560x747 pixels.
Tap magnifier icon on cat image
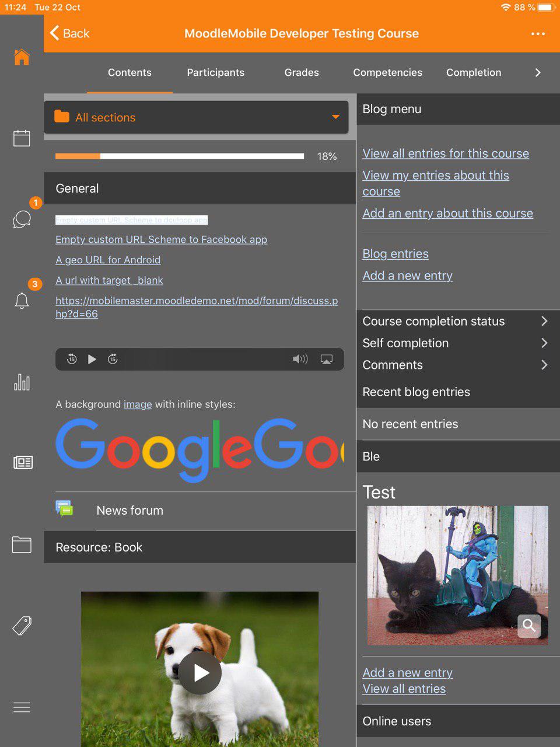click(529, 626)
